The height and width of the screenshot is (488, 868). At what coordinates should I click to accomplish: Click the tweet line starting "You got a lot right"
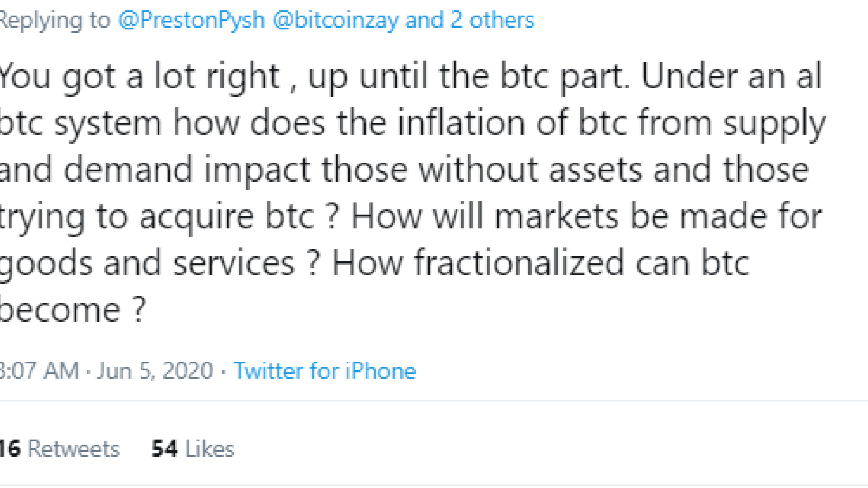click(x=411, y=77)
